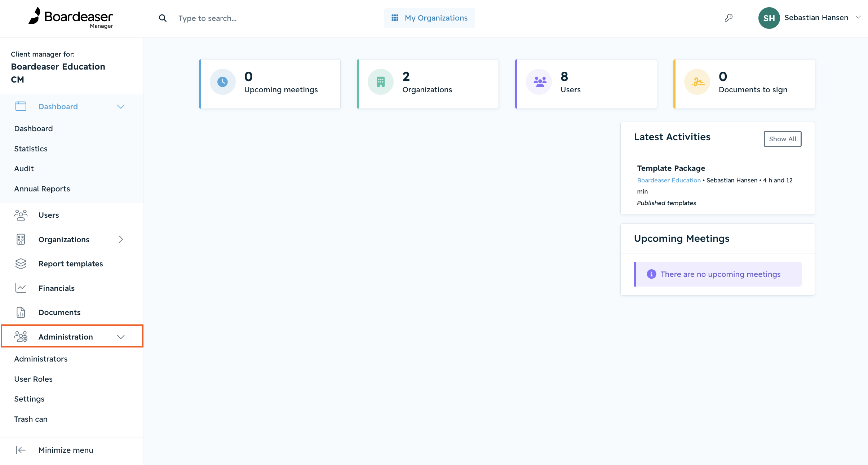868x465 pixels.
Task: Click the grid icon in My Organizations
Action: (395, 18)
